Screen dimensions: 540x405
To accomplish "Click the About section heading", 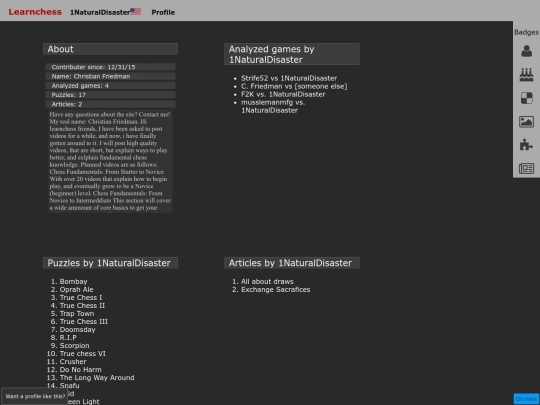I will (x=110, y=49).
